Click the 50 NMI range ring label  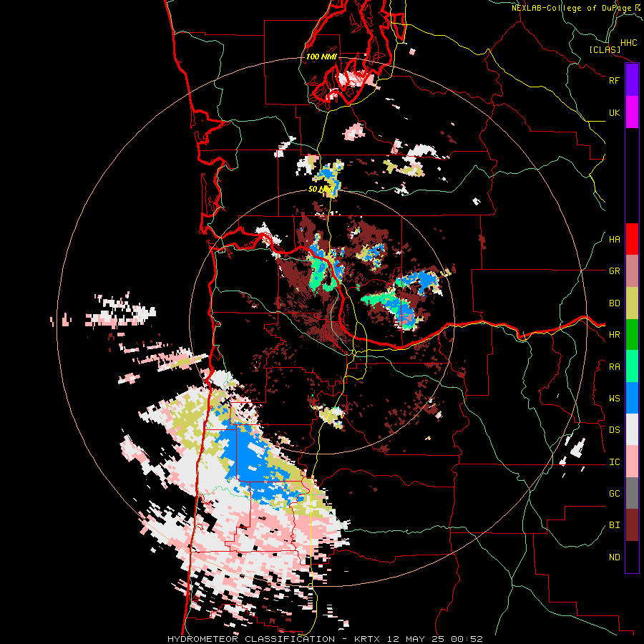[321, 190]
